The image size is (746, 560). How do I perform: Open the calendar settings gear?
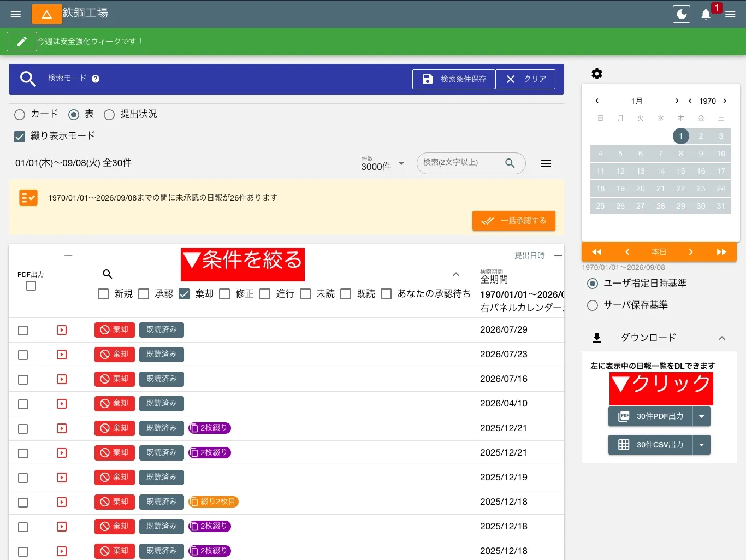[597, 74]
